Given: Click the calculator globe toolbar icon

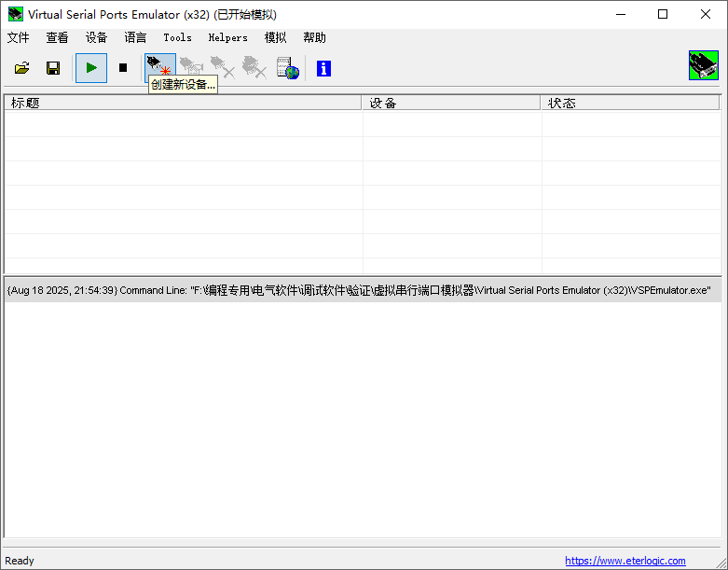Looking at the screenshot, I should [x=287, y=68].
